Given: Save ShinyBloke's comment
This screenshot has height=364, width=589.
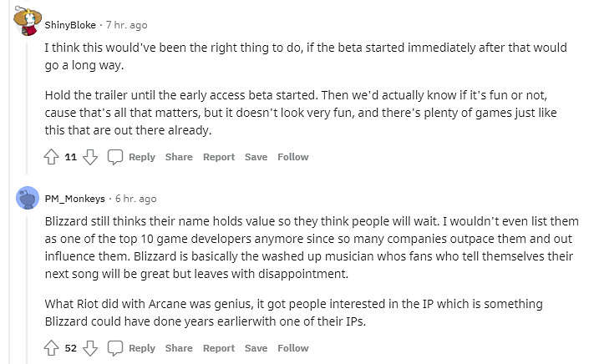Looking at the screenshot, I should 256,157.
